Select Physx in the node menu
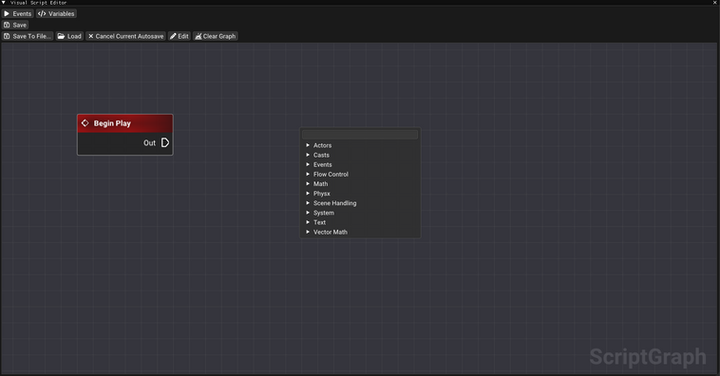720x376 pixels. [321, 193]
